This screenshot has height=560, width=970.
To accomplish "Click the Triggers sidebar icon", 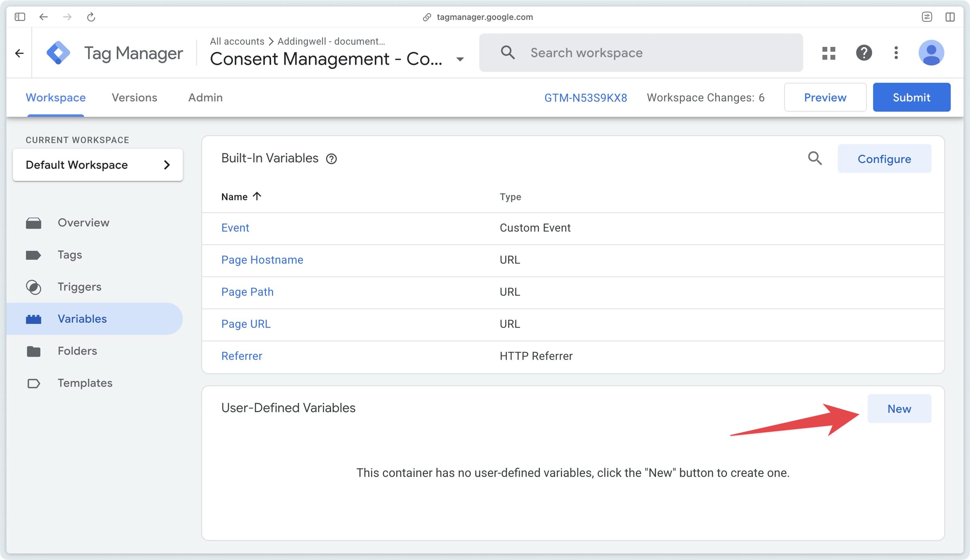I will (x=34, y=287).
